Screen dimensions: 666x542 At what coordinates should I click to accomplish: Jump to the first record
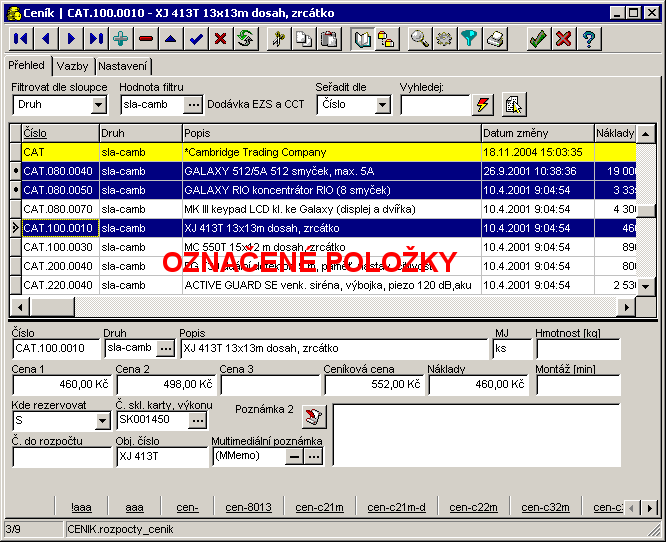[21, 39]
